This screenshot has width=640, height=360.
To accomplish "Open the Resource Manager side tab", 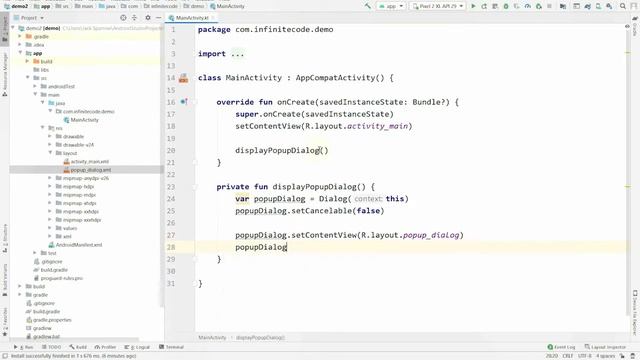I will [4, 74].
